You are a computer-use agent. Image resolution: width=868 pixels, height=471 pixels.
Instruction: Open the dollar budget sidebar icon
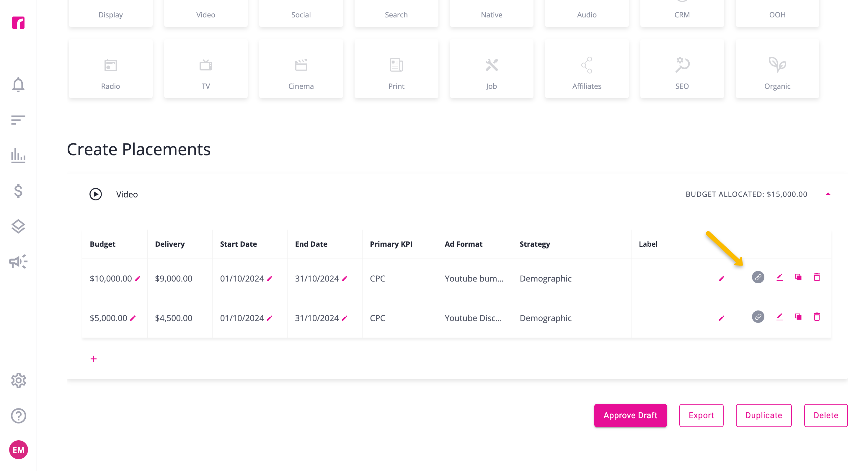click(18, 191)
